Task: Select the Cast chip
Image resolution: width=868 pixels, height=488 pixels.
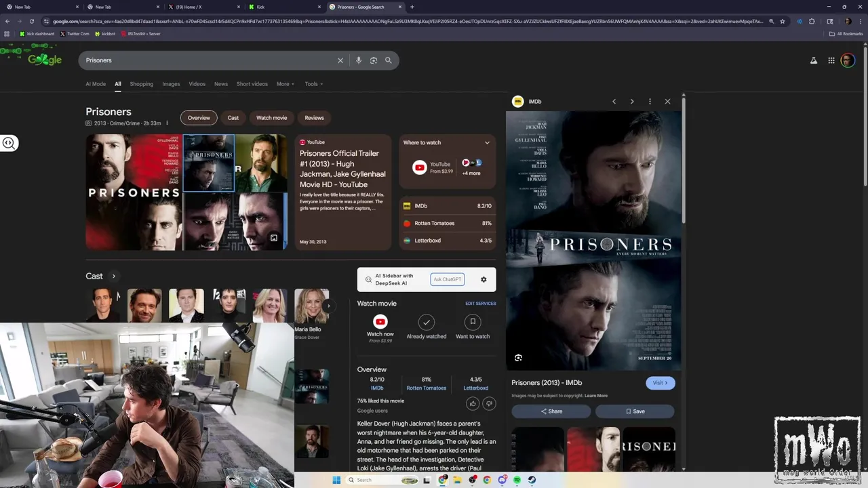Action: 233,118
